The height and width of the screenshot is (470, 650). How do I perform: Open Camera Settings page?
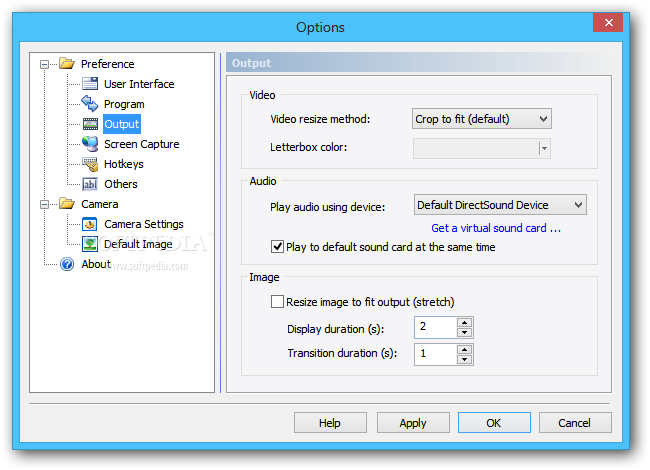143,224
